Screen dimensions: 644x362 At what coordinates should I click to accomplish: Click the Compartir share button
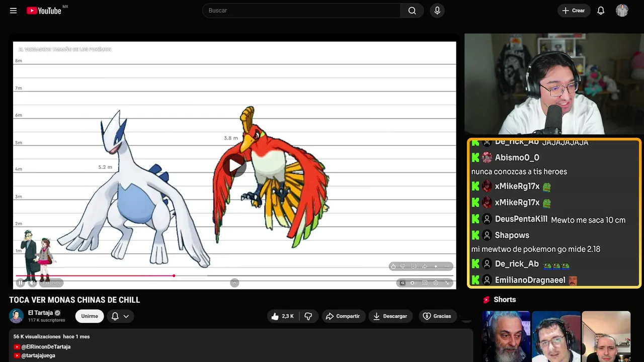pyautogui.click(x=343, y=316)
